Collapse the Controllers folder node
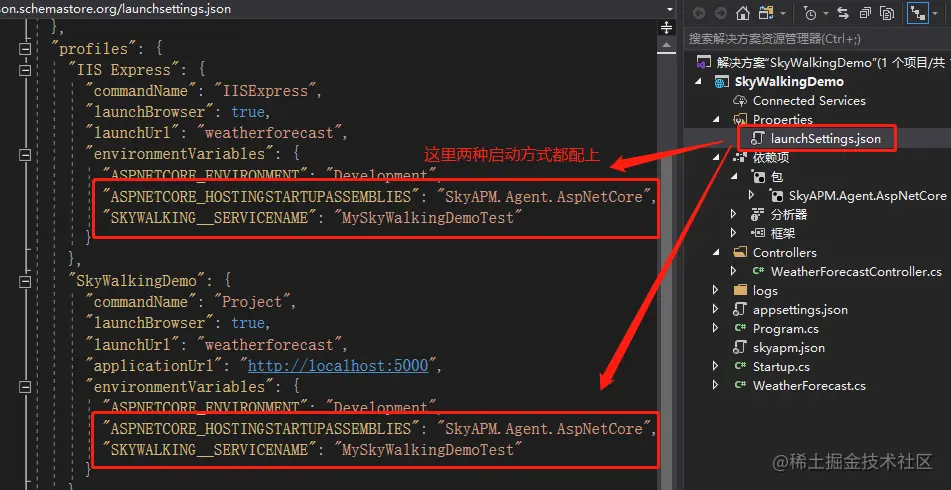 tap(716, 253)
